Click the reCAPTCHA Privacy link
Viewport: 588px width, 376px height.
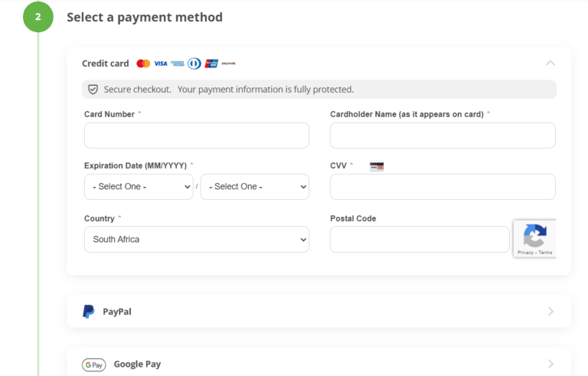(525, 252)
